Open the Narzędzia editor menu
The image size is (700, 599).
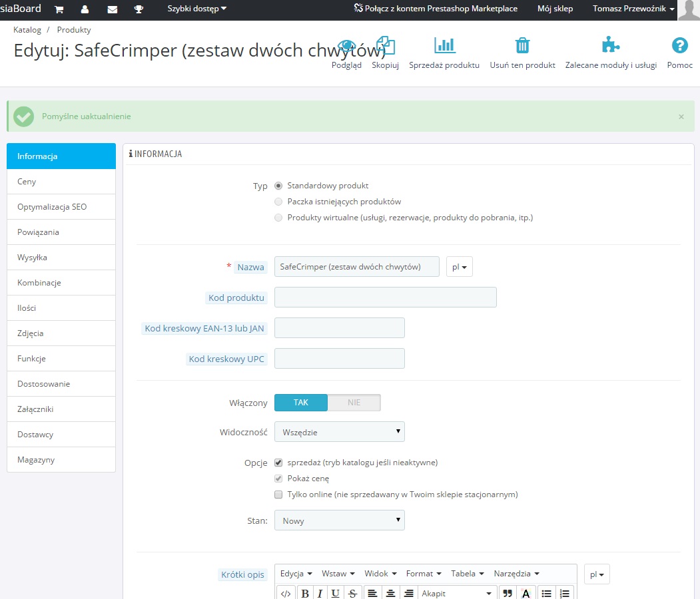tap(517, 574)
